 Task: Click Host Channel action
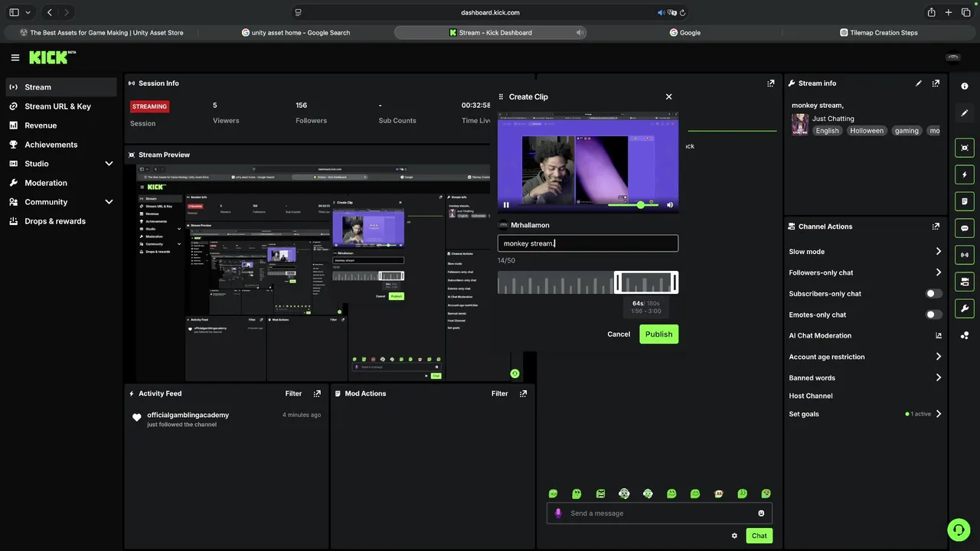point(811,396)
